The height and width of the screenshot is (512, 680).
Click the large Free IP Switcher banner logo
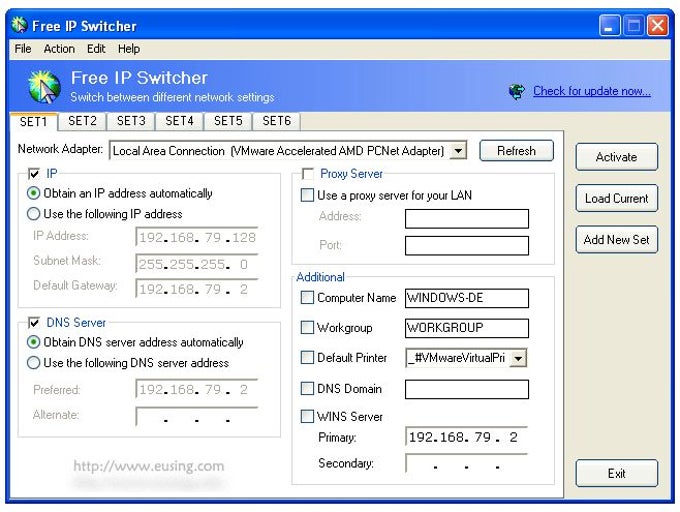[45, 87]
